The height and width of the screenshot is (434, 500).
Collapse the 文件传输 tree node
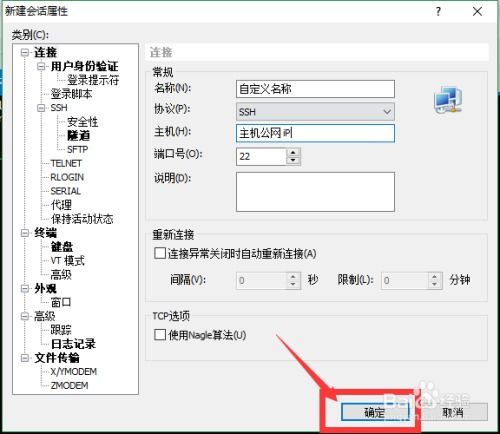click(25, 358)
